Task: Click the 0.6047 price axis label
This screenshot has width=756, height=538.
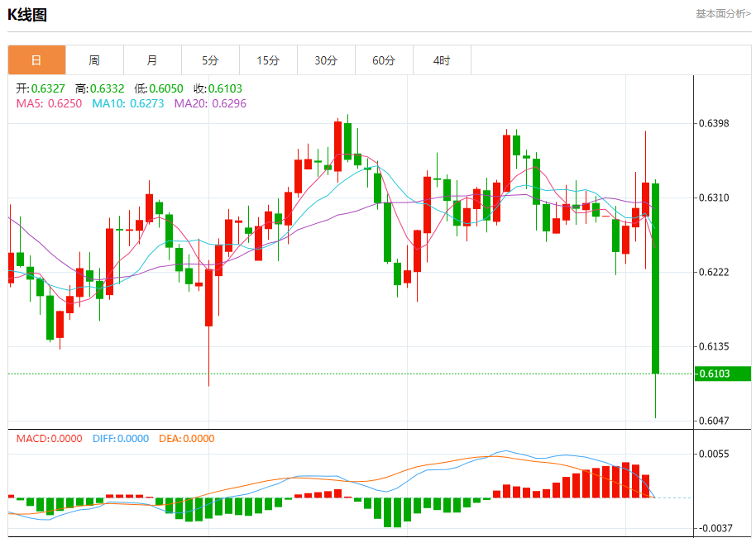Action: [x=714, y=421]
